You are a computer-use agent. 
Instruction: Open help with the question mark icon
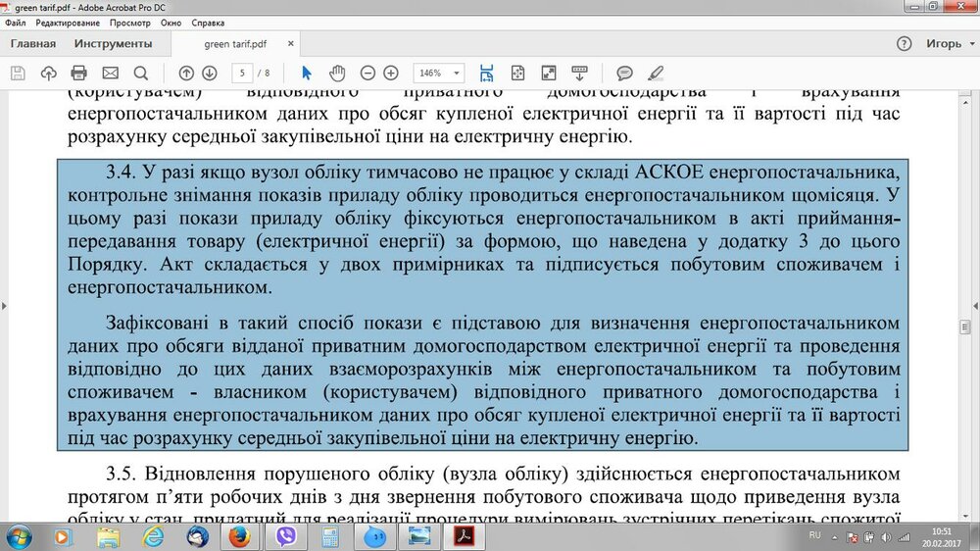[904, 44]
